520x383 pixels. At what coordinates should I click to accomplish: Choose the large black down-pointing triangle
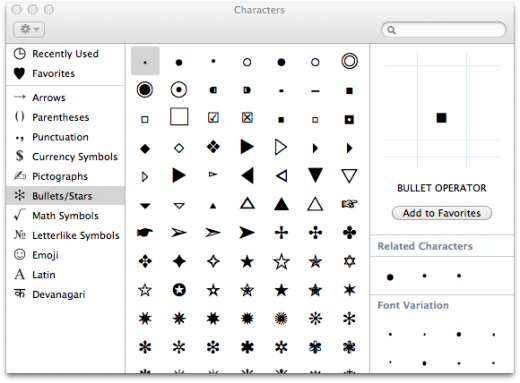click(x=315, y=175)
